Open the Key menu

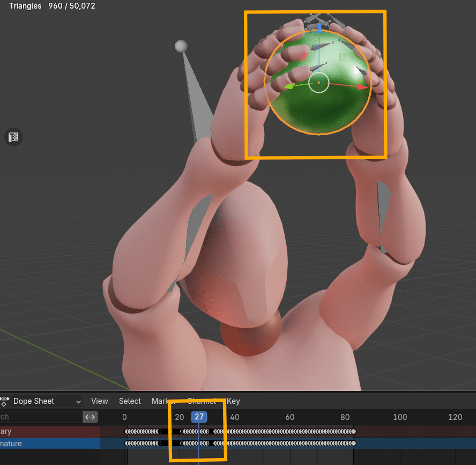pos(233,401)
